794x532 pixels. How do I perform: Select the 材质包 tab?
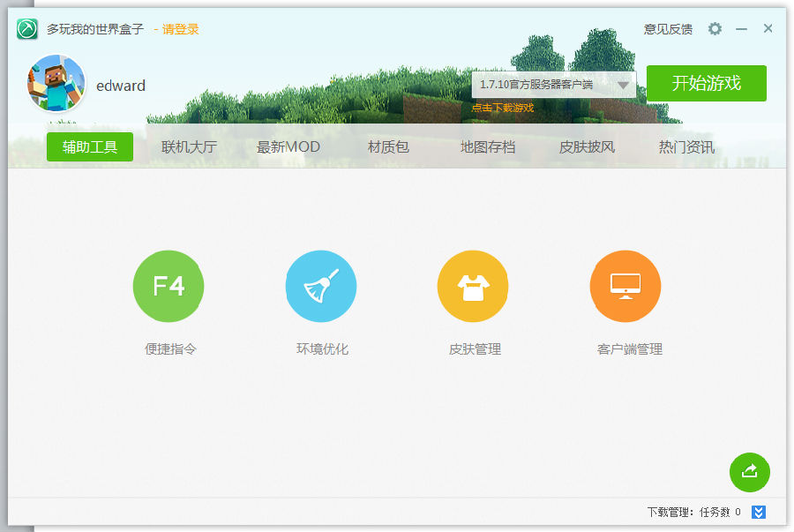pyautogui.click(x=388, y=147)
